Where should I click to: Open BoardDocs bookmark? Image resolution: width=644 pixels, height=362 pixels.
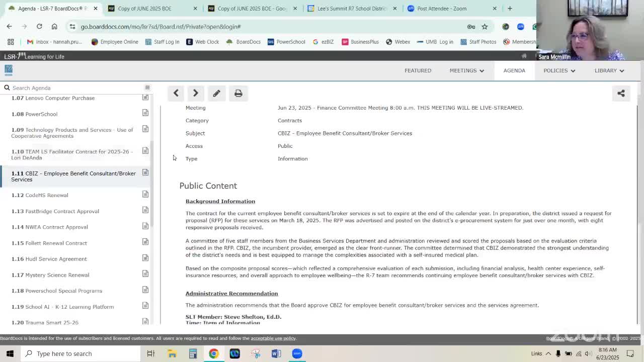point(244,42)
